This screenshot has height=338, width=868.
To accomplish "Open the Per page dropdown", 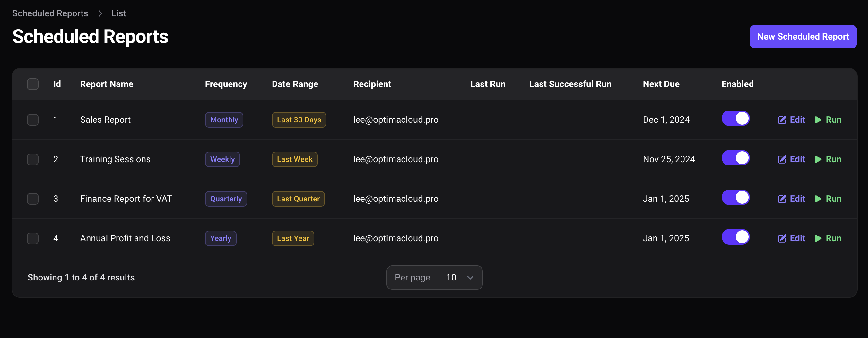I will (x=460, y=277).
